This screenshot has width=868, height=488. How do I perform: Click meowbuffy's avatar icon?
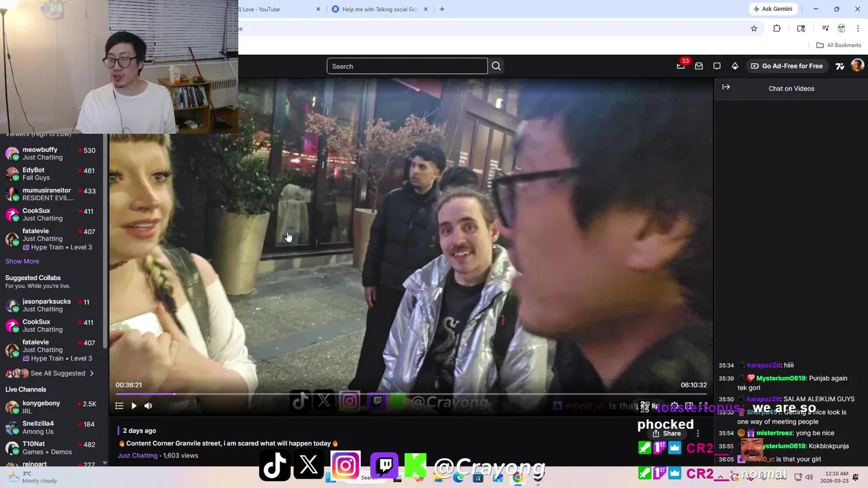point(12,153)
